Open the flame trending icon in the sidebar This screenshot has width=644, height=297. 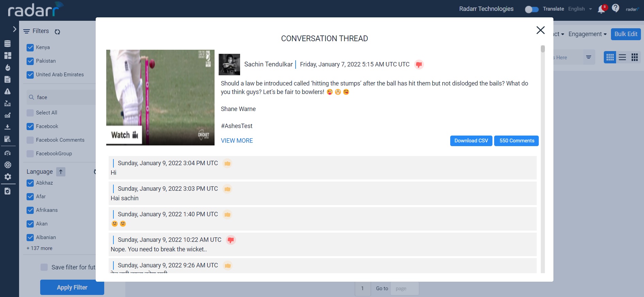coord(7,67)
